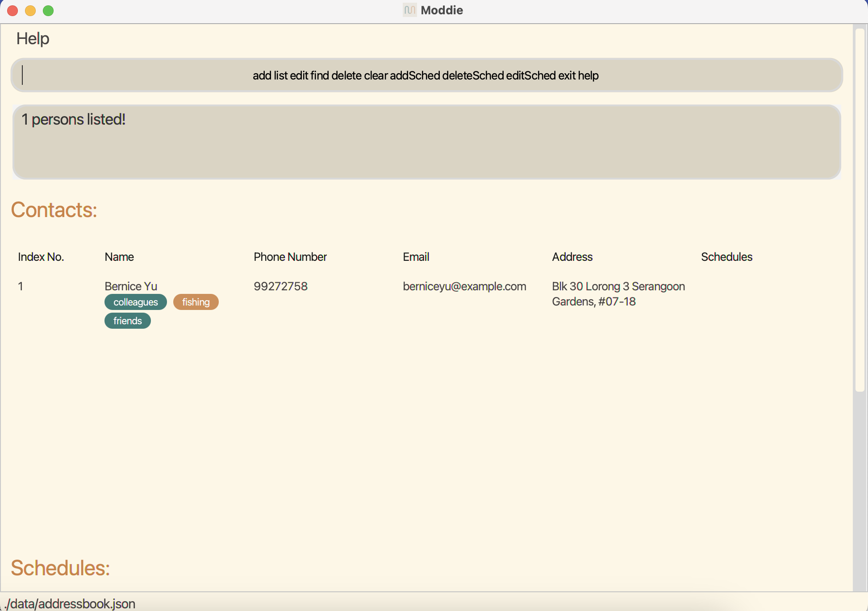Select the orange fishing tag
Viewport: 868px width, 611px height.
(x=196, y=302)
